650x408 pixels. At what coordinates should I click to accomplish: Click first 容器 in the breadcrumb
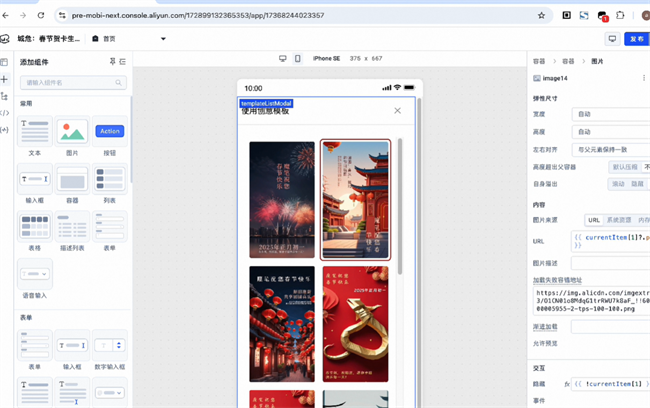(539, 61)
